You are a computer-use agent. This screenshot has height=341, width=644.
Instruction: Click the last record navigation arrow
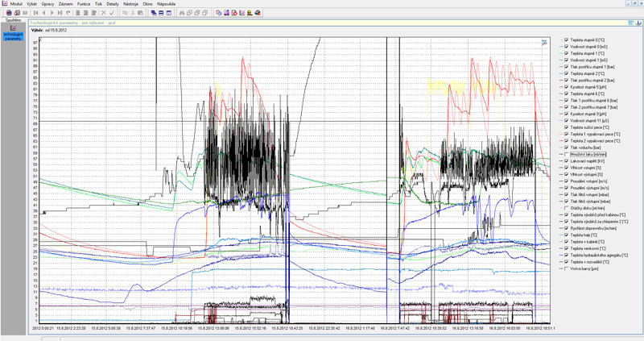pos(63,14)
